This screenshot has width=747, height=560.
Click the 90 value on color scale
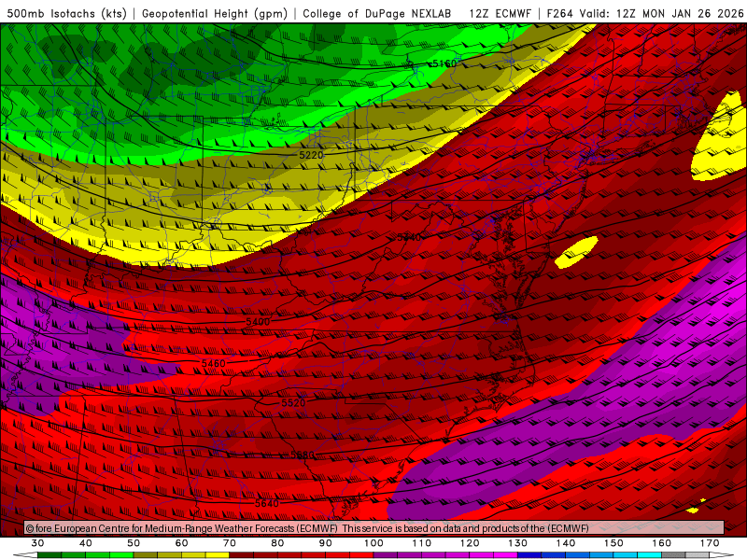point(326,543)
